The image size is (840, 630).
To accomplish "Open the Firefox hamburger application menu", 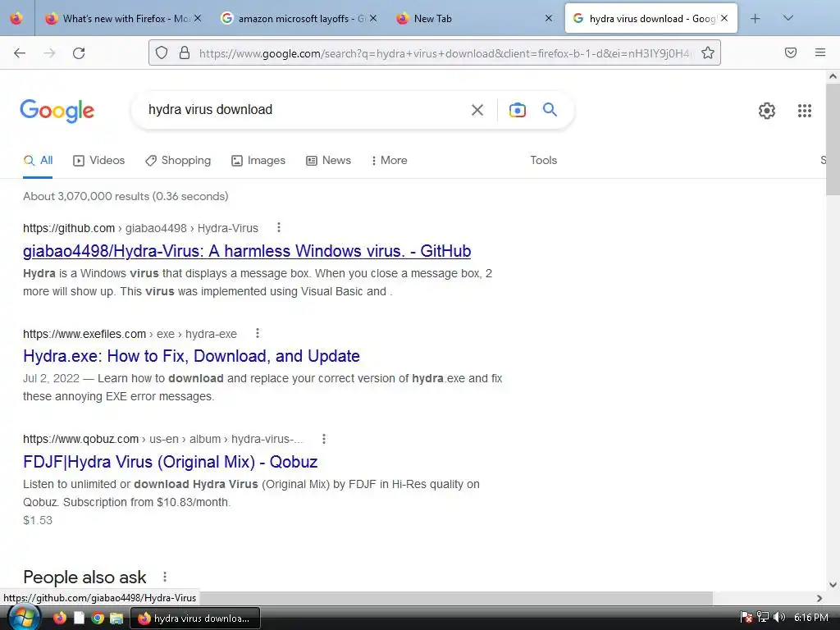I will tap(820, 52).
